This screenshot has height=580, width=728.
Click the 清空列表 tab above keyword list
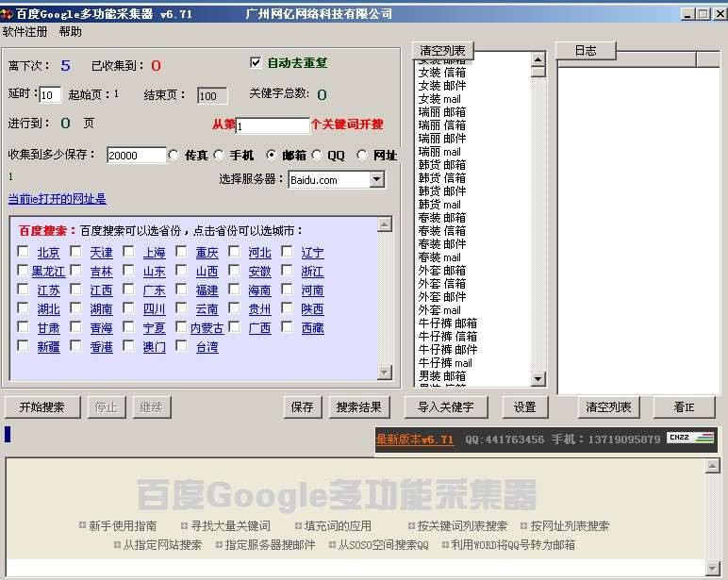(442, 50)
